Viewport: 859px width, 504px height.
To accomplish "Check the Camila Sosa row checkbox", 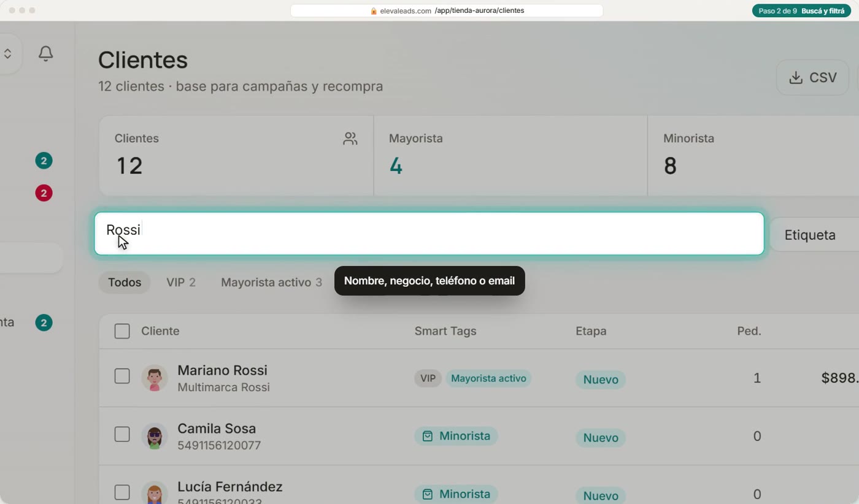I will tap(122, 434).
